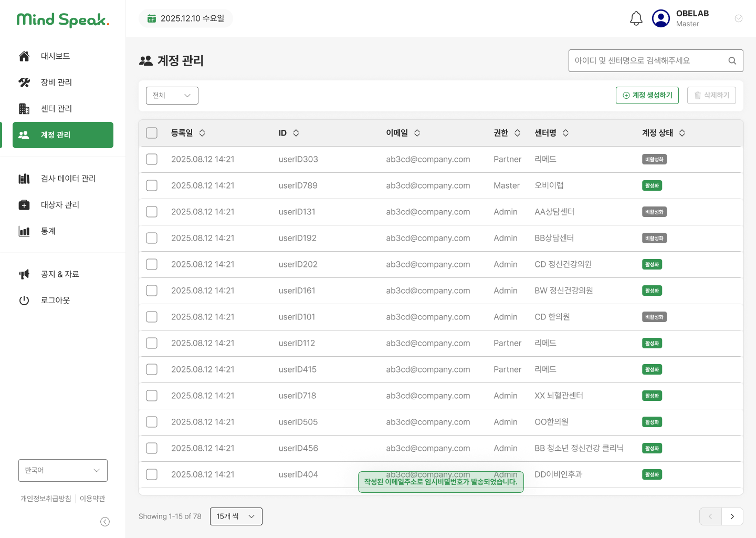
Task: Click the Mind Speak logo
Action: [63, 20]
